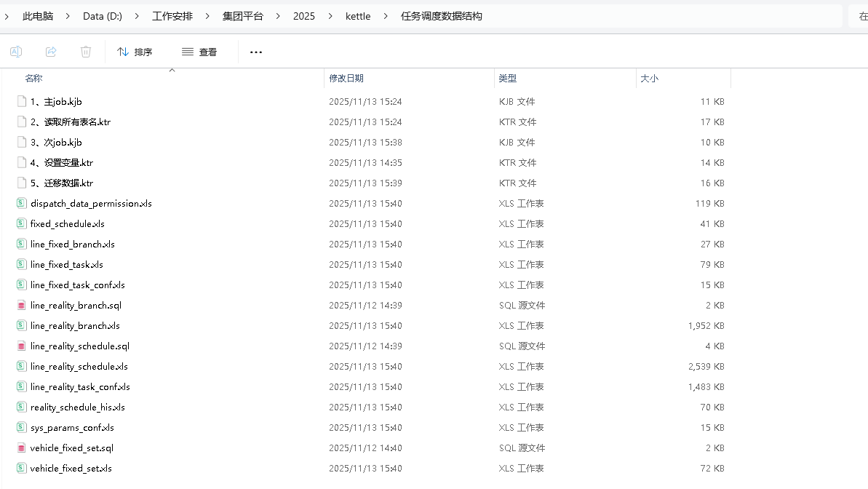868x489 pixels.
Task: Navigate to 2025 folder in breadcrumb
Action: (304, 16)
